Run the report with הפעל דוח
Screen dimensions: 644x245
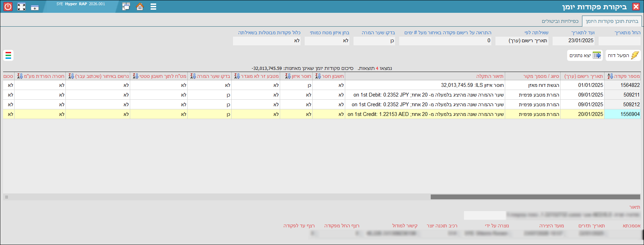pyautogui.click(x=623, y=55)
